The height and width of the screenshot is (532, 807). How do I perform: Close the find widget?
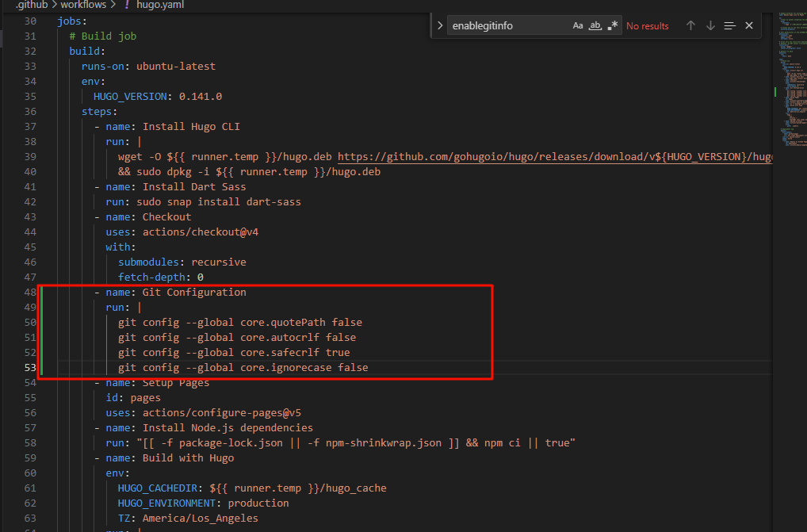[749, 25]
